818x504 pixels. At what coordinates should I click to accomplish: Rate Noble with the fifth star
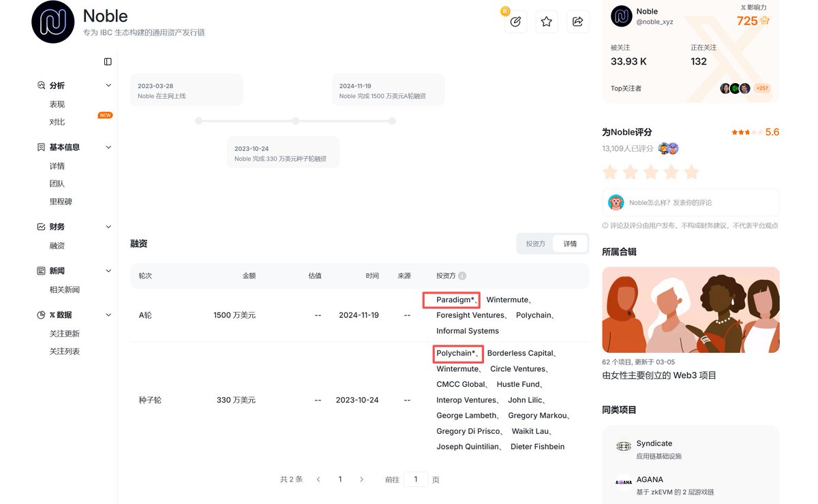(691, 172)
